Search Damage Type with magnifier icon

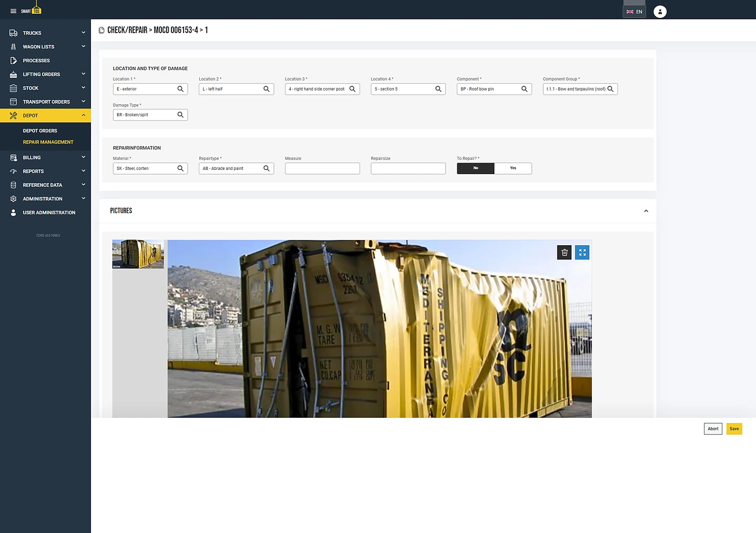point(180,115)
